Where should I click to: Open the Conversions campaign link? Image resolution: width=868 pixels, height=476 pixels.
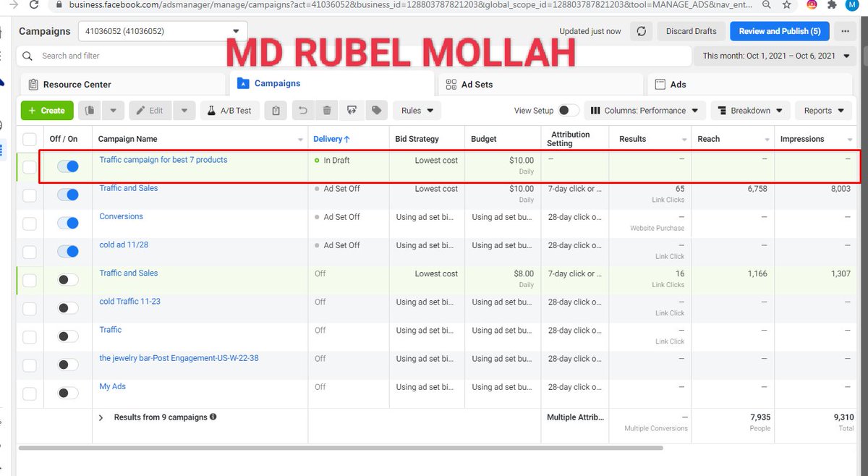pyautogui.click(x=122, y=216)
